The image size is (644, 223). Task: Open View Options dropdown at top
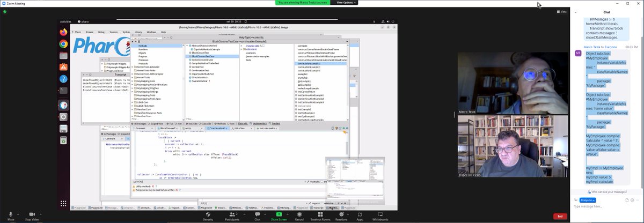[345, 3]
